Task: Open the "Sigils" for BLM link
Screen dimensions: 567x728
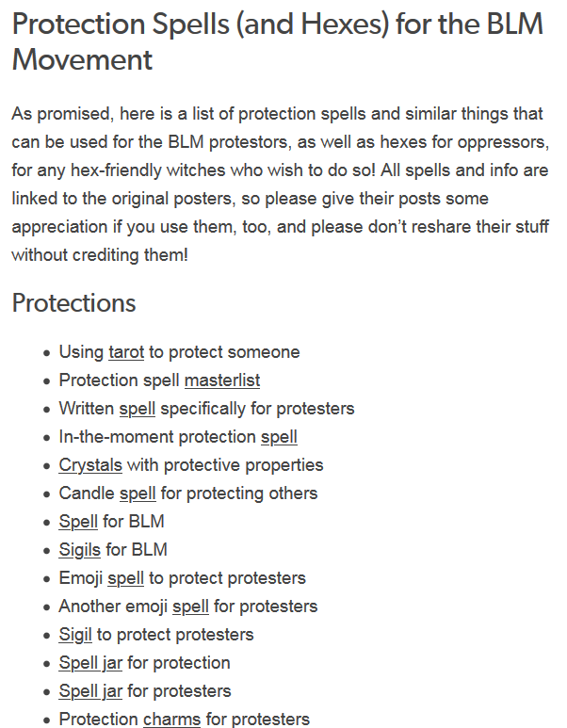Action: point(79,551)
